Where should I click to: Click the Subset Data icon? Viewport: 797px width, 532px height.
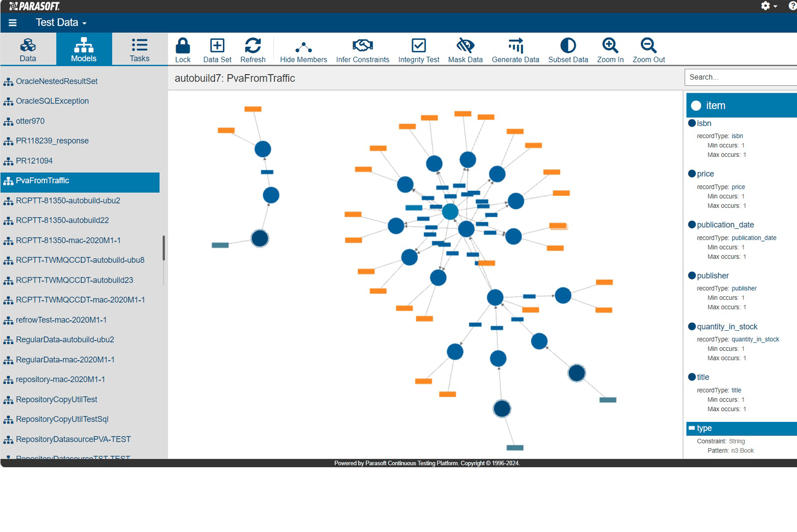point(568,49)
